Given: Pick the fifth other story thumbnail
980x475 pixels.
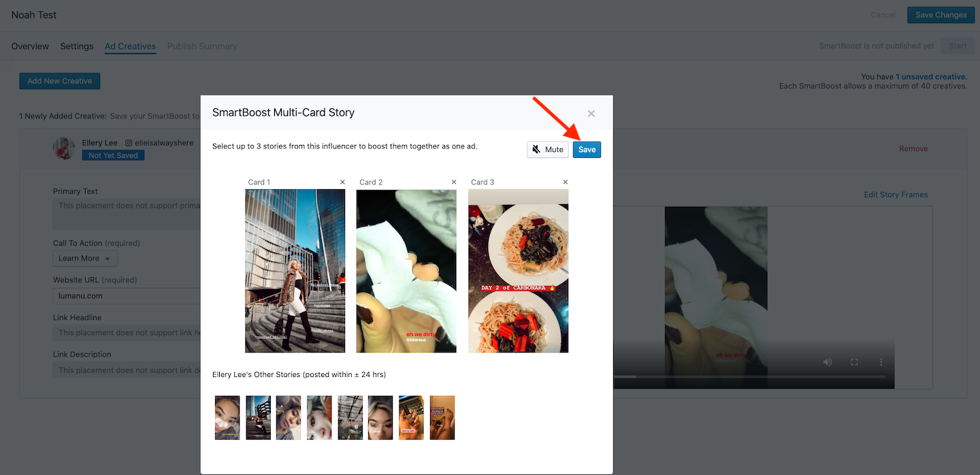Looking at the screenshot, I should (350, 418).
